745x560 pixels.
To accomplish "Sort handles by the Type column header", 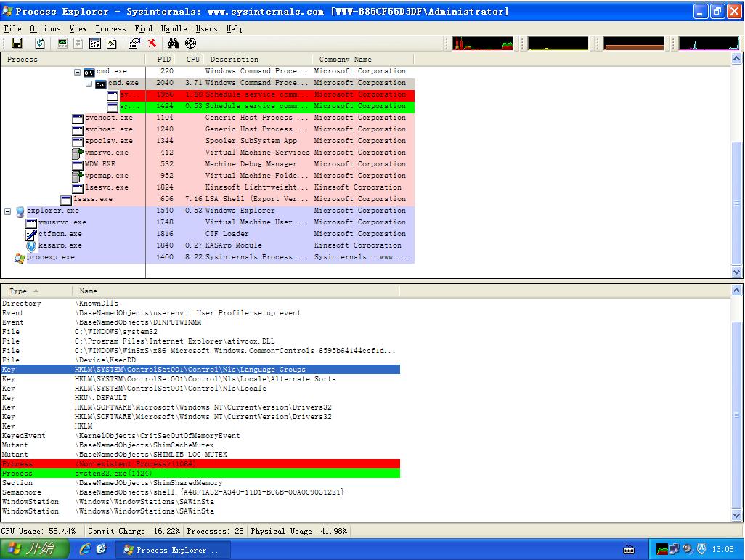I will pyautogui.click(x=36, y=291).
